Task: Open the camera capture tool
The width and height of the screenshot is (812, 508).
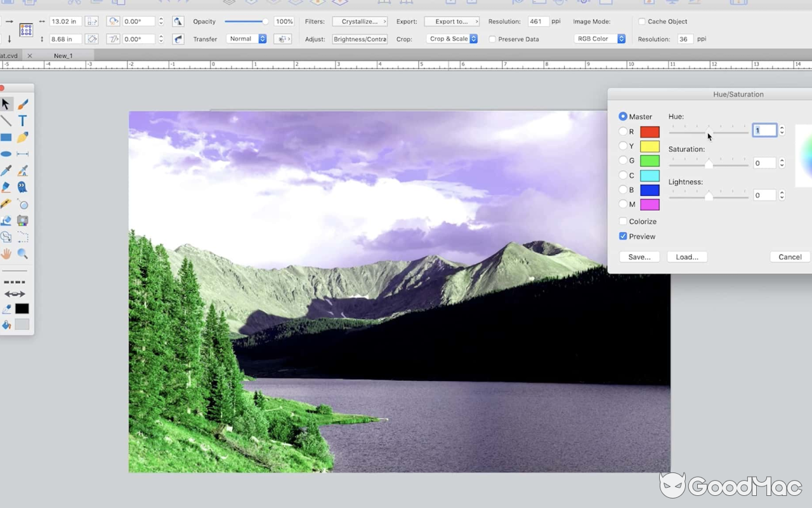Action: [22, 220]
